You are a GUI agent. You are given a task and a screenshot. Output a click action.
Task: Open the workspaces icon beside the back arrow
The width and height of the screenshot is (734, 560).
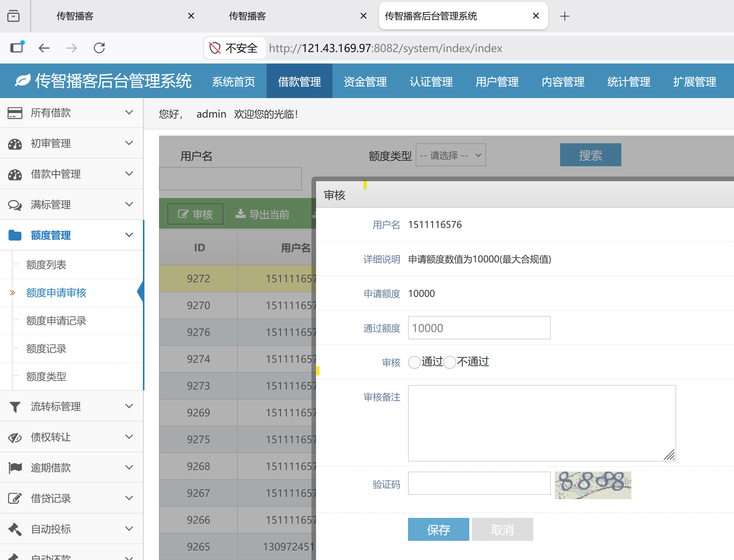[x=17, y=47]
